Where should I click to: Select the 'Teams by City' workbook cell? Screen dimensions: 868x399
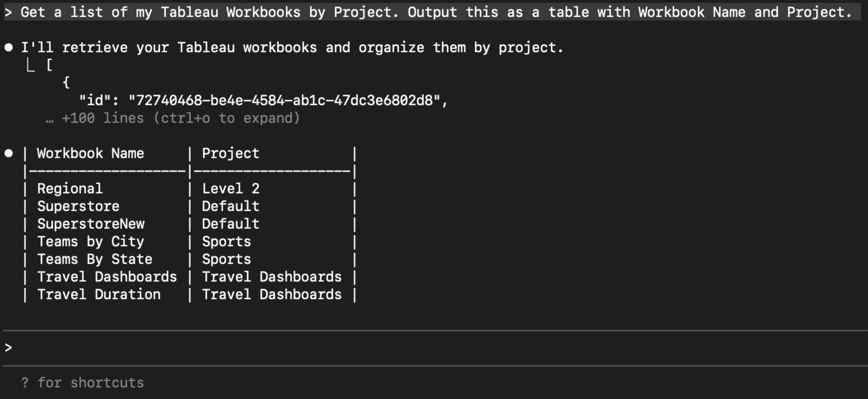(91, 241)
